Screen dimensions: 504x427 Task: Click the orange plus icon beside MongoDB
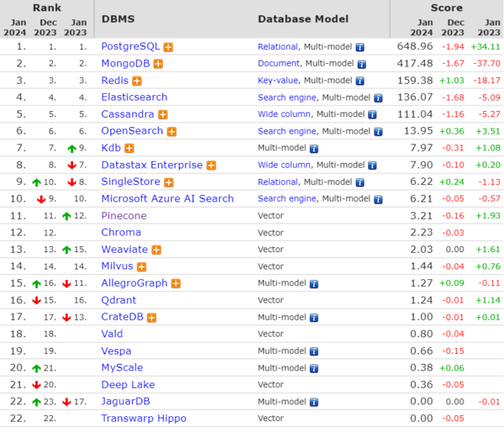tap(158, 64)
